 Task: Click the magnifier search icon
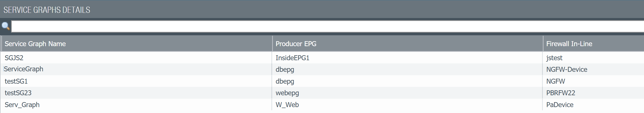coord(5,26)
